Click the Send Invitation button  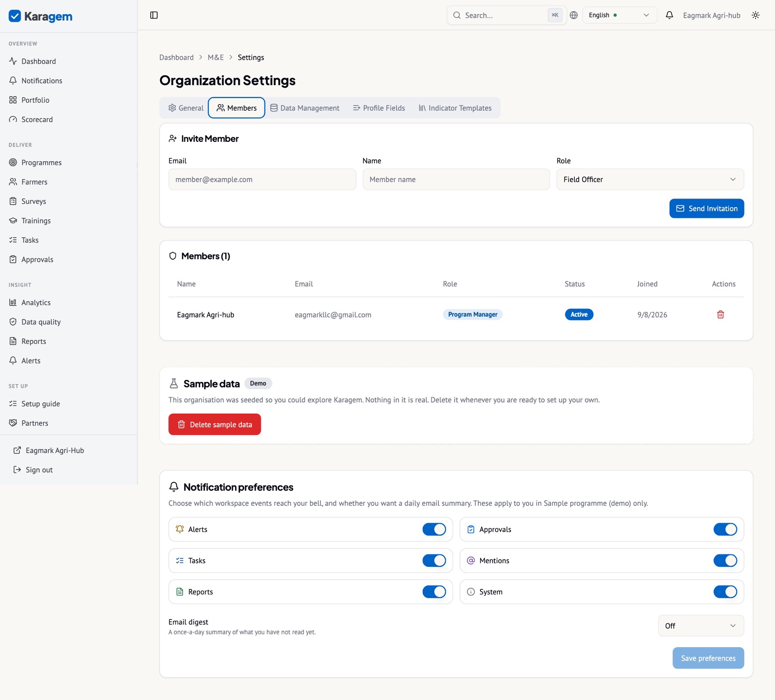tap(707, 208)
